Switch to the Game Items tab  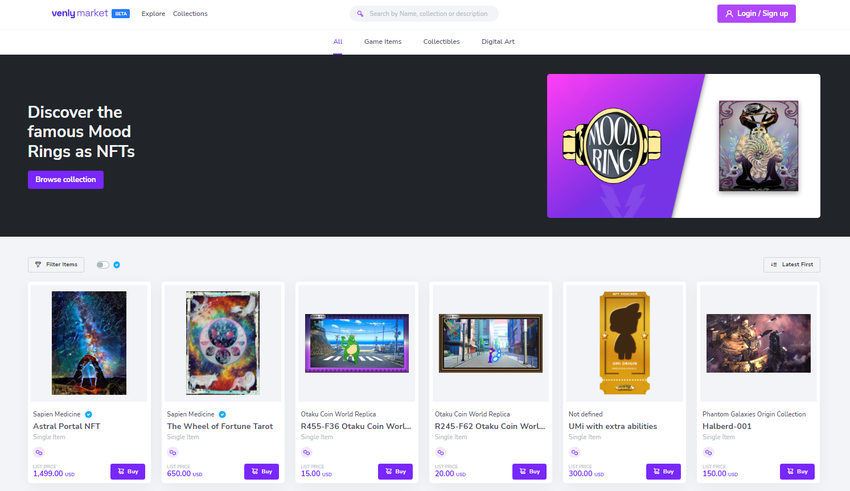(x=383, y=42)
